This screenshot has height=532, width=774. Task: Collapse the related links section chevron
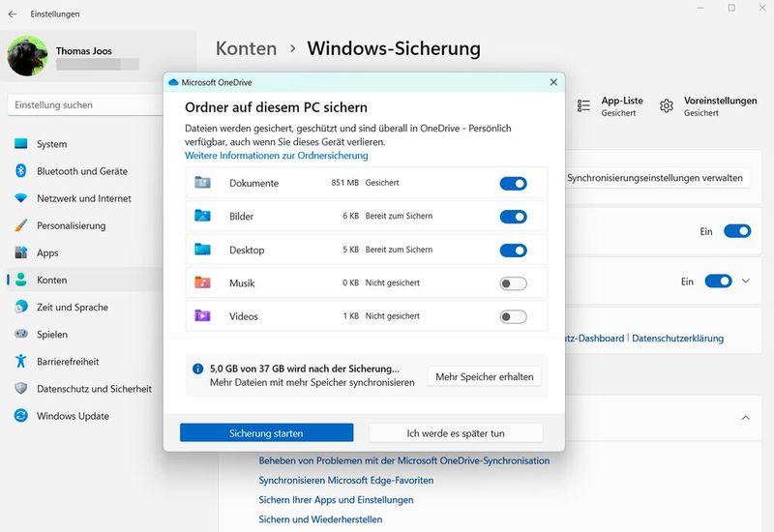tap(745, 418)
